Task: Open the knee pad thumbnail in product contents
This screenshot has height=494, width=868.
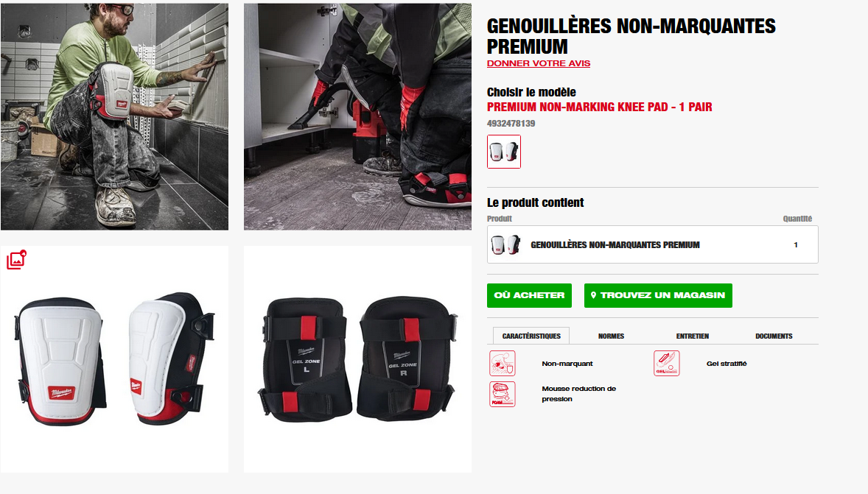Action: coord(506,244)
